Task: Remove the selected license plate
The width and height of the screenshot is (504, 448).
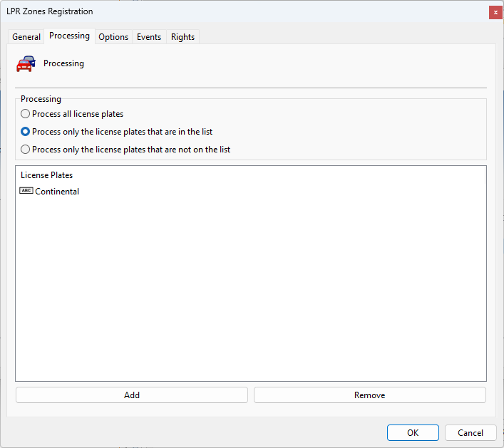Action: pos(370,395)
